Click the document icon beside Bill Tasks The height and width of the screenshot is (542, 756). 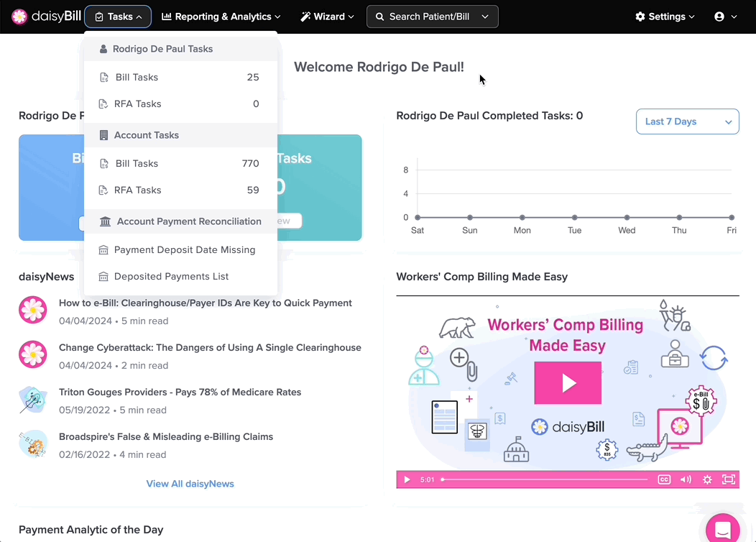(103, 77)
